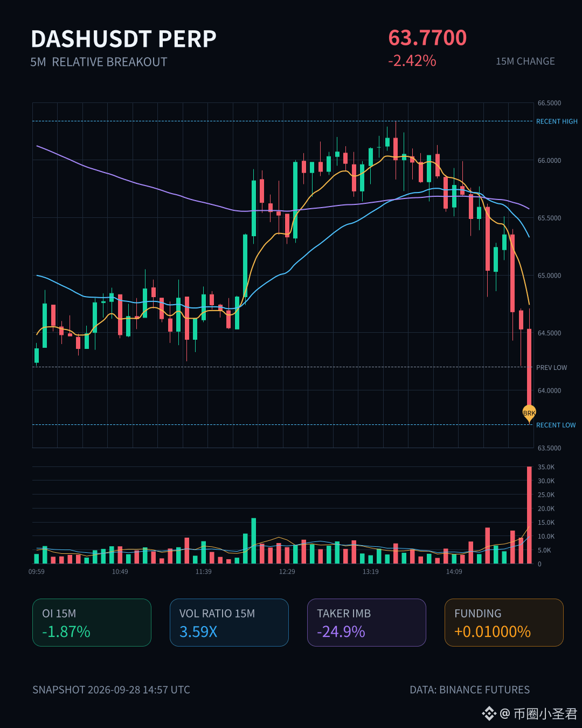Click the 66.0000 price axis label
582x728 pixels.
click(549, 160)
